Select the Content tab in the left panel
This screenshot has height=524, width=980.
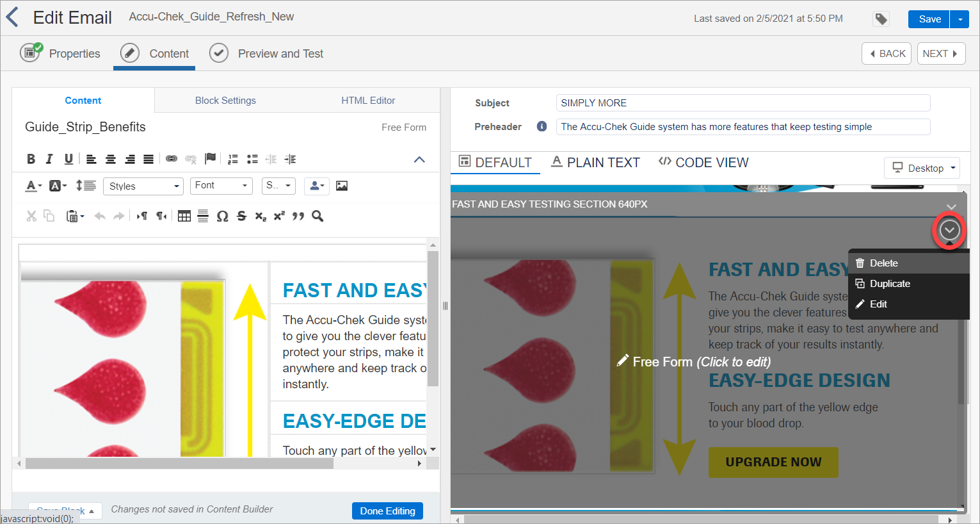[83, 101]
